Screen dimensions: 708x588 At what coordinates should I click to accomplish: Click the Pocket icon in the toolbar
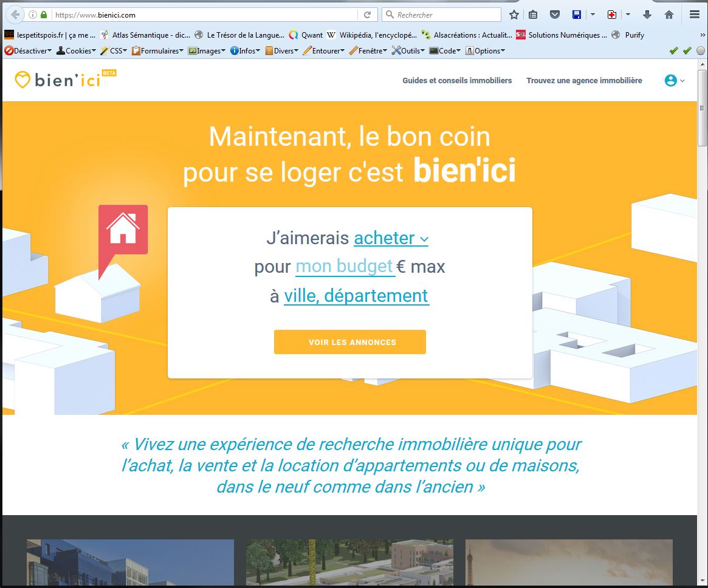click(554, 15)
